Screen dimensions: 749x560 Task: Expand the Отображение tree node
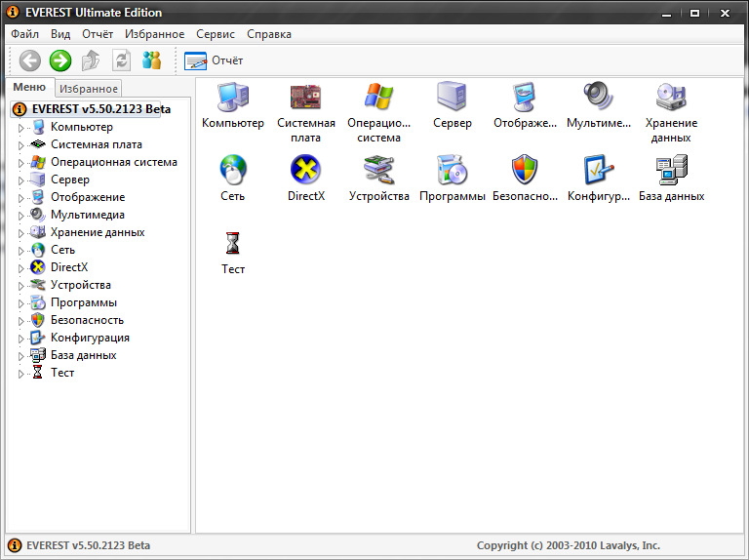pos(21,198)
